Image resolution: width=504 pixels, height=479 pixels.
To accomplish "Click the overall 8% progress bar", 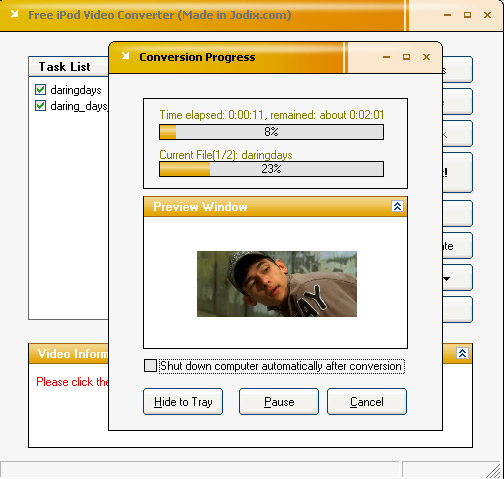I will point(271,132).
